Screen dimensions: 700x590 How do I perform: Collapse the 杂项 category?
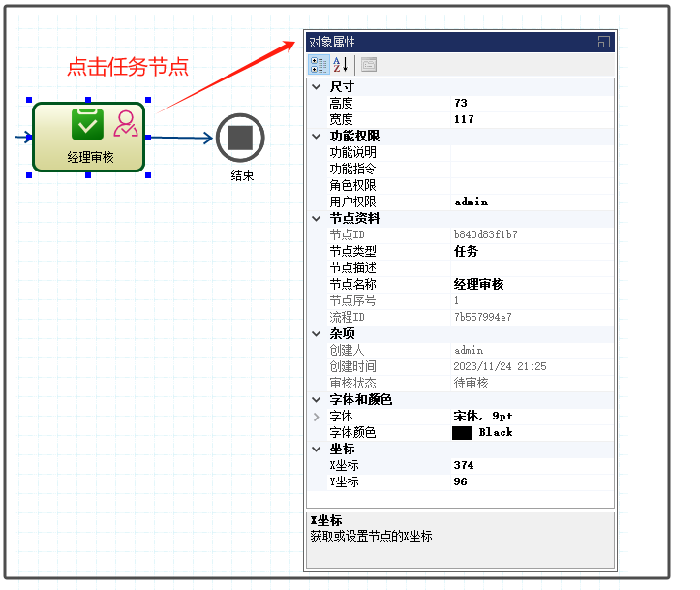tap(316, 334)
